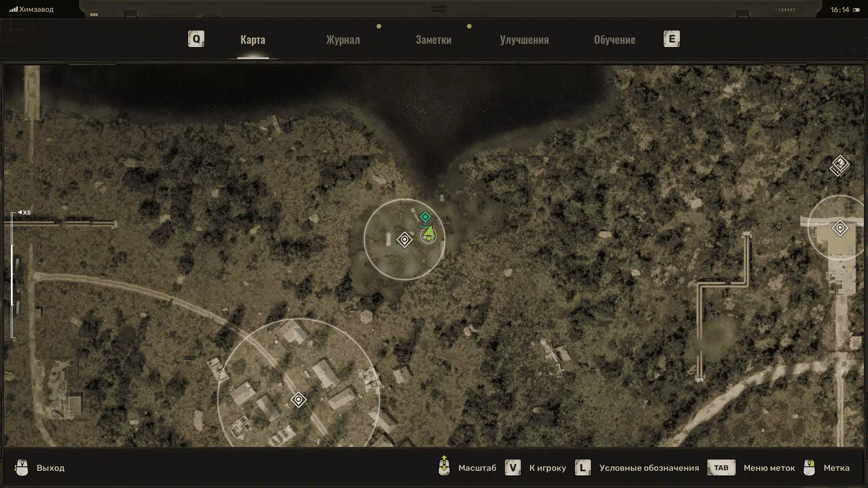Viewport: 868px width, 488px height.
Task: Open the Улучшения tab
Action: click(x=524, y=40)
